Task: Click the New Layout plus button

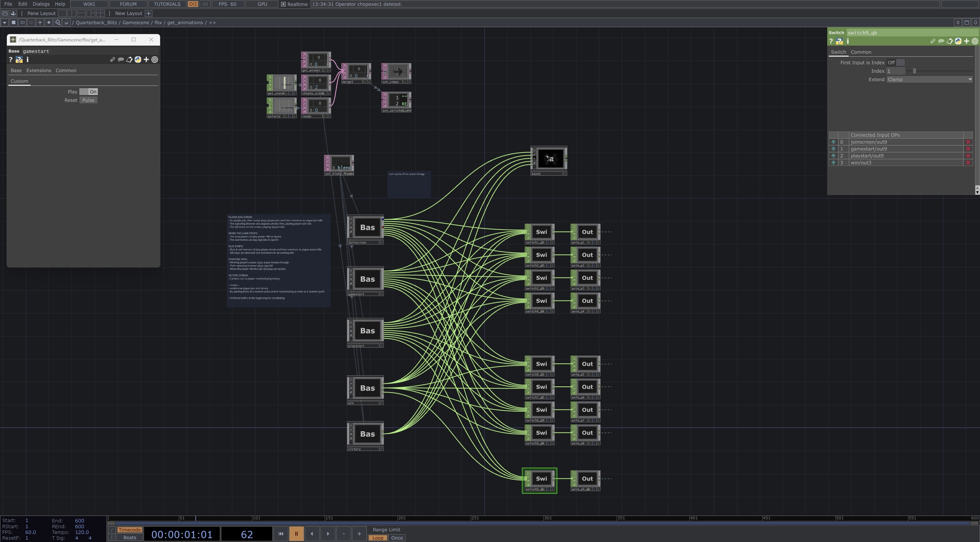Action: 149,13
